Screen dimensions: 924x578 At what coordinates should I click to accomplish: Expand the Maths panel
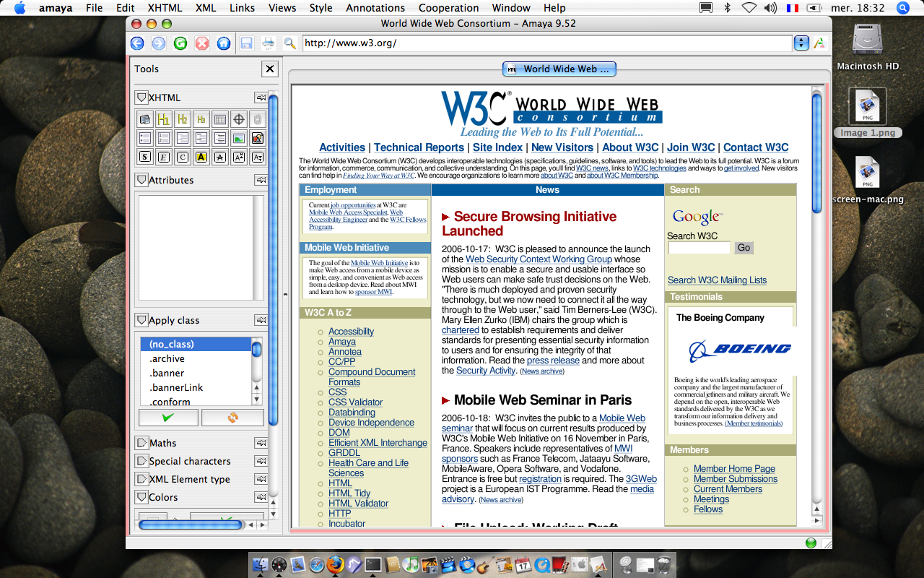click(x=141, y=443)
